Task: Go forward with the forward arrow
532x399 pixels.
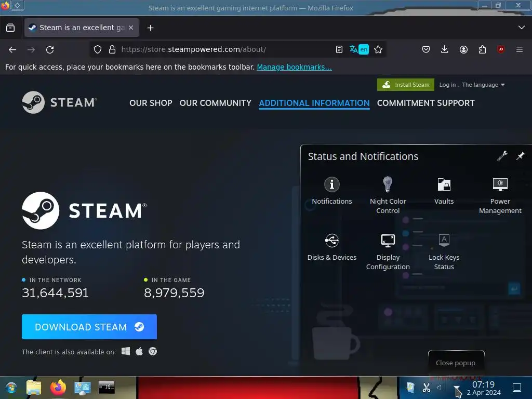Action: click(31, 49)
